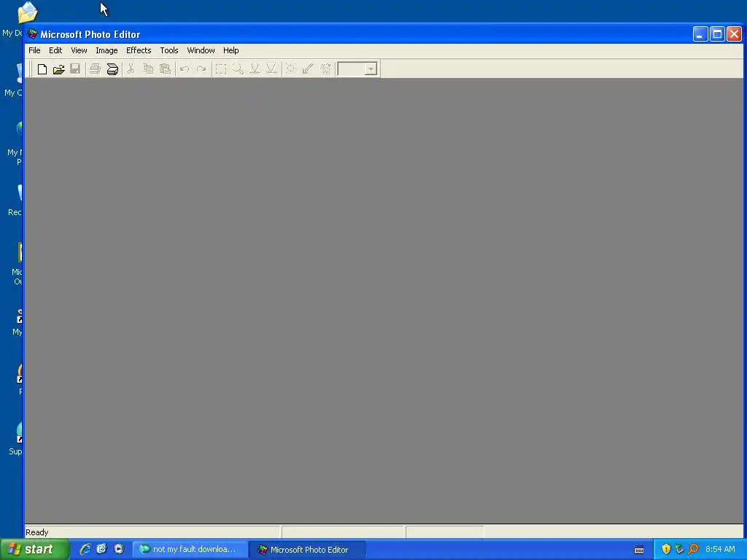Click the orange magnifier tray icon
747x560 pixels.
[694, 550]
